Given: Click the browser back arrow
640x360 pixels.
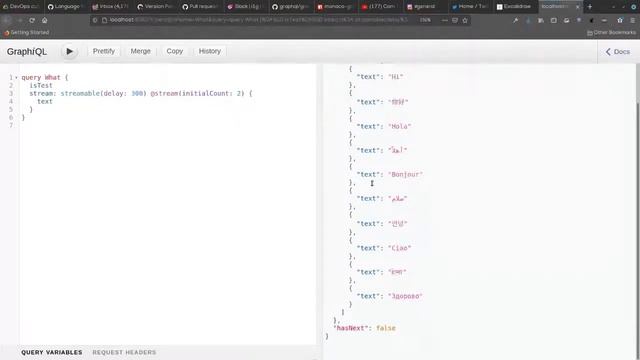Looking at the screenshot, I should pyautogui.click(x=7, y=20).
